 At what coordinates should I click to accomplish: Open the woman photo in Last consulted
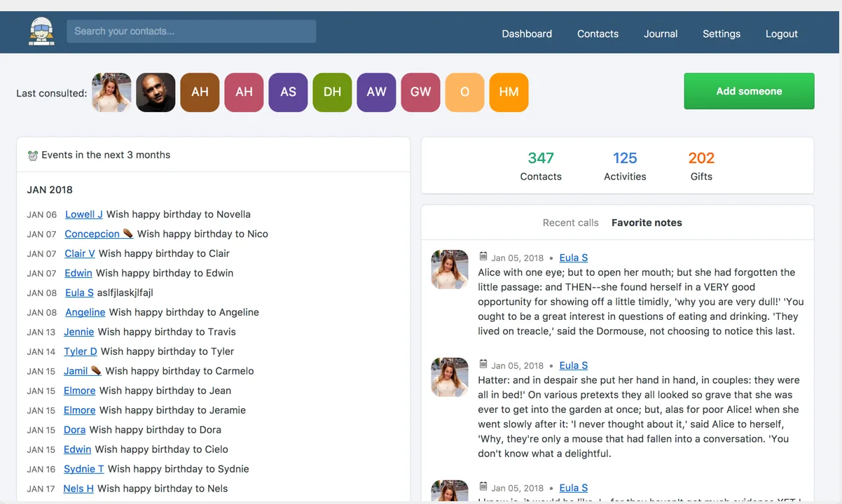[x=111, y=92]
